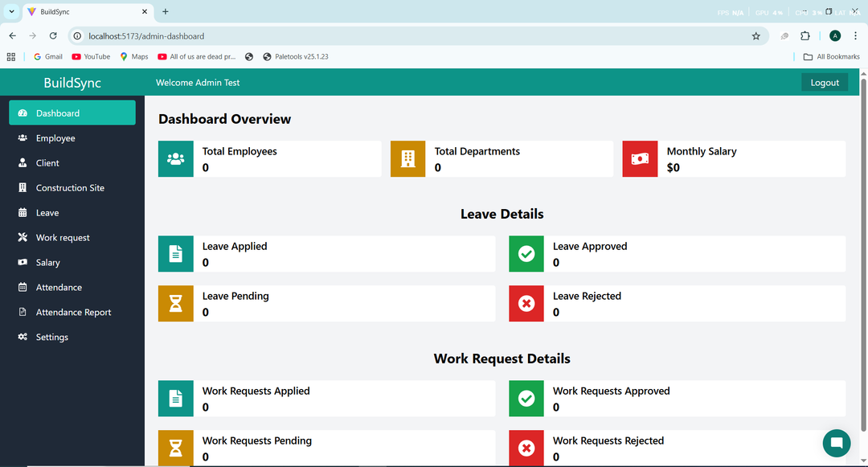Click the Attendance calendar icon in sidebar
868x467 pixels.
pyautogui.click(x=23, y=287)
